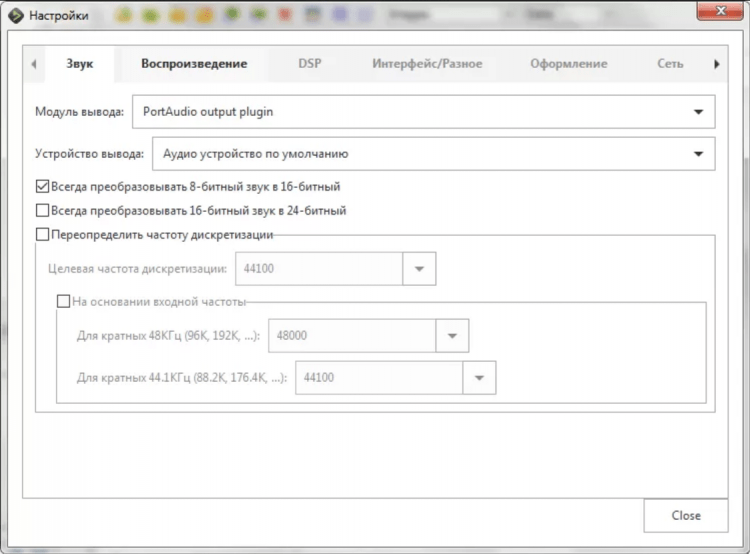Click the app icon in the Настройки title bar
Screen dimensions: 750x554
tap(15, 15)
